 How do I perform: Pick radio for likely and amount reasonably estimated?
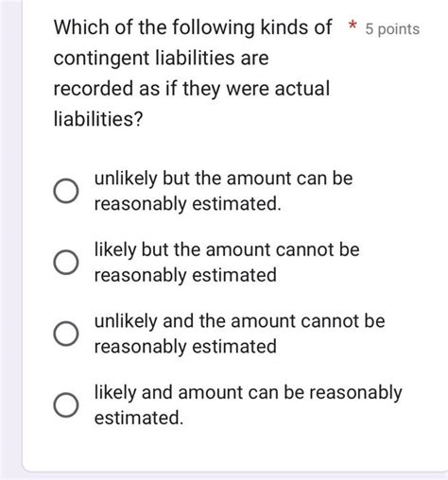(x=66, y=405)
